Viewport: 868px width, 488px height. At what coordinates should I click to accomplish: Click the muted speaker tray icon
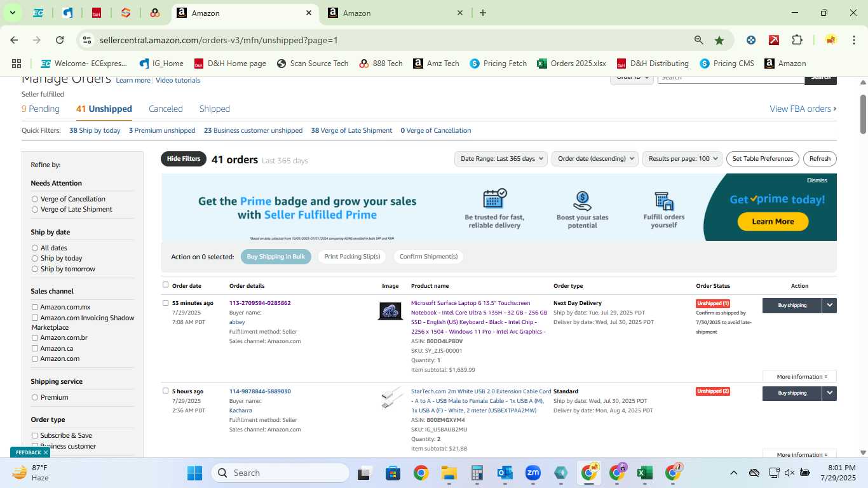[789, 473]
